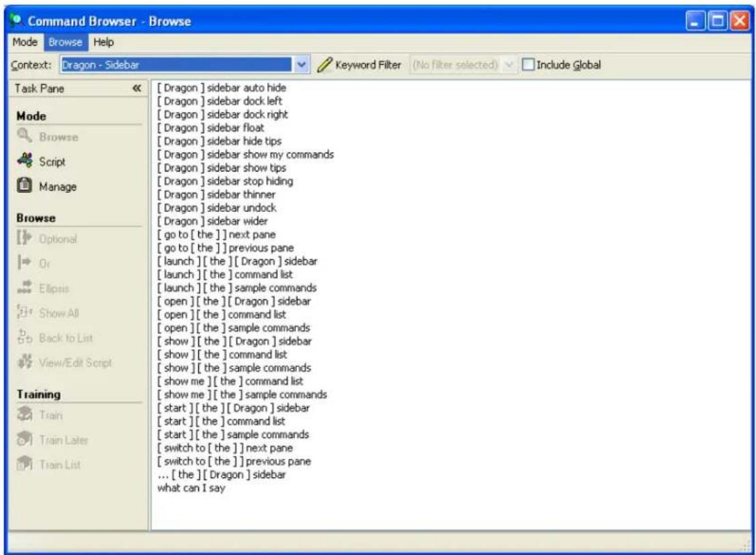Image resolution: width=756 pixels, height=555 pixels.
Task: Click the Train Later link
Action: pyautogui.click(x=64, y=440)
